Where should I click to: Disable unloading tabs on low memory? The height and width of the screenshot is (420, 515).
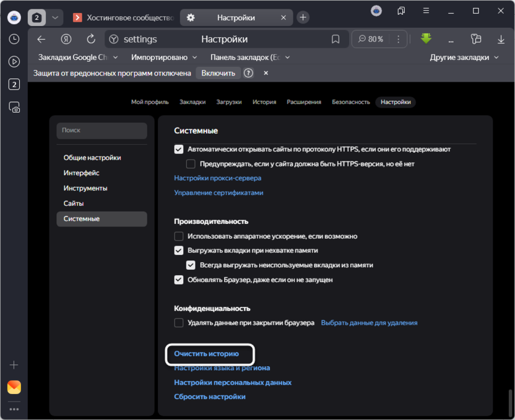click(x=178, y=250)
